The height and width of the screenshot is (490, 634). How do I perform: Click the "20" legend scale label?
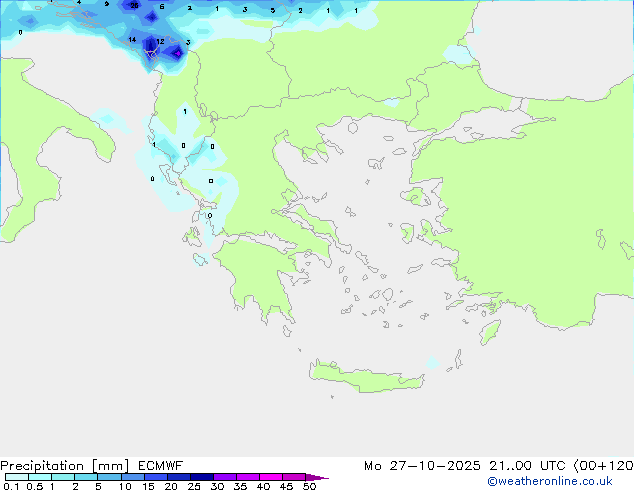[171, 486]
